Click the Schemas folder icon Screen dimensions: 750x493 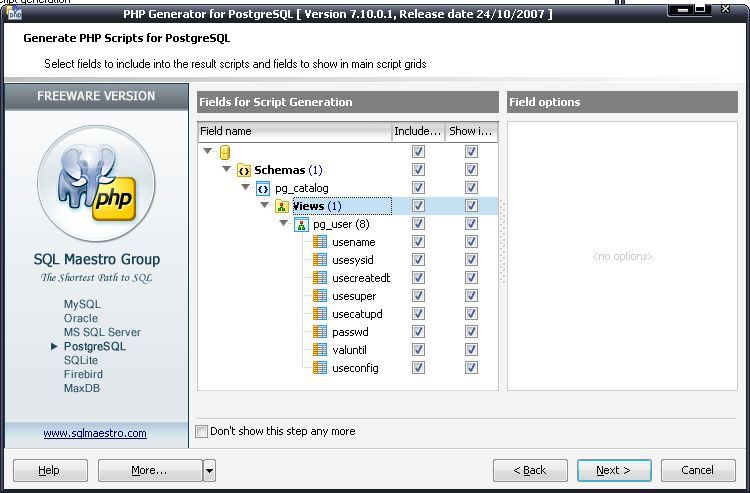(244, 170)
